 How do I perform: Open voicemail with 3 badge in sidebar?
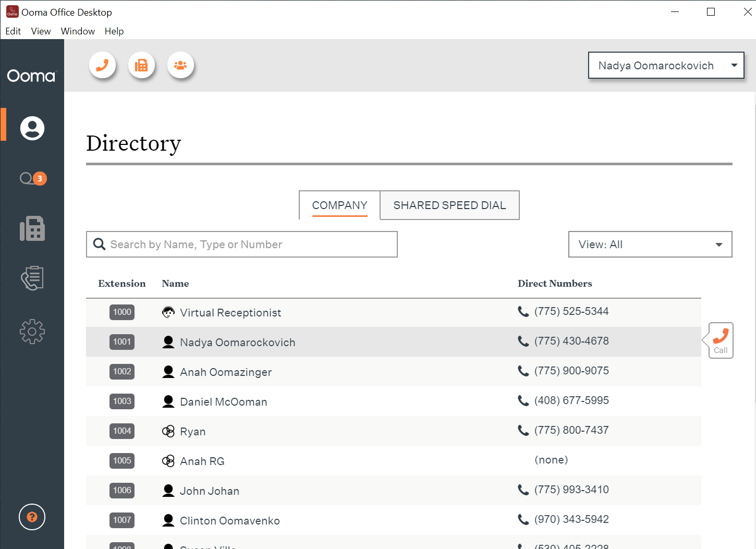32,179
